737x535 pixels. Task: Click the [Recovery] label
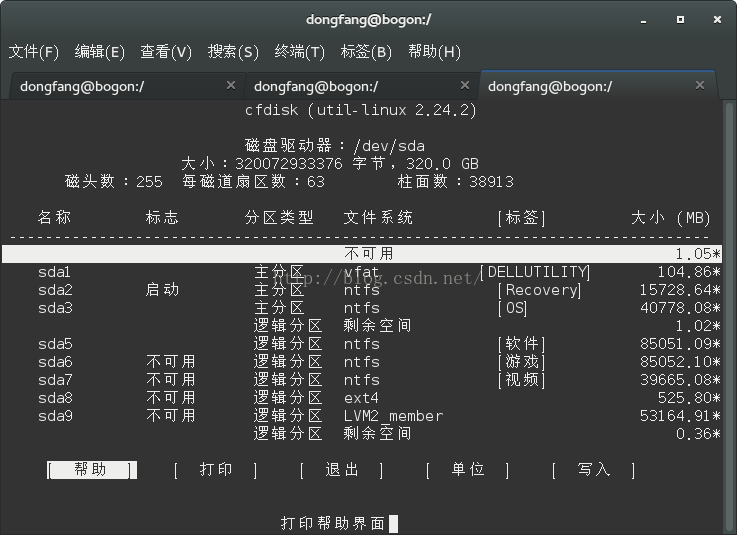[540, 290]
